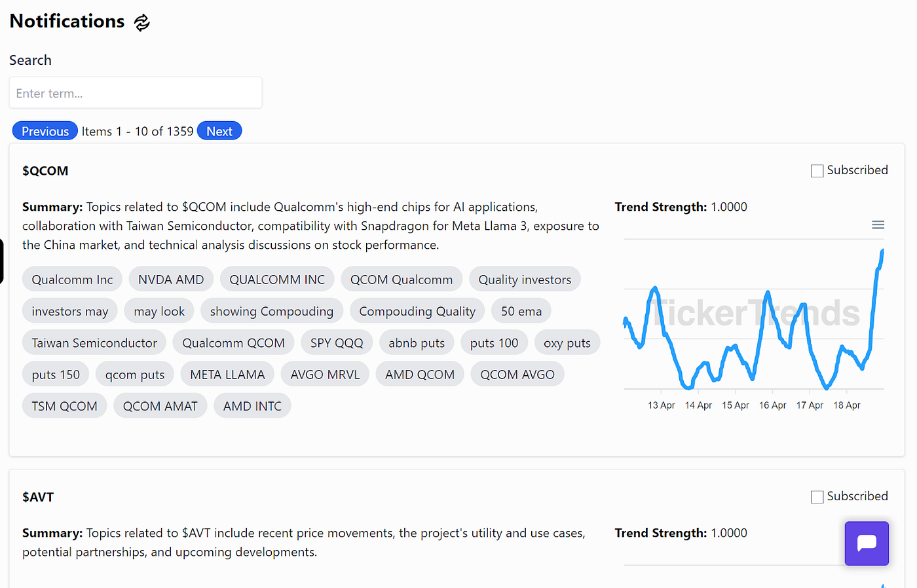The height and width of the screenshot is (588, 917).
Task: Click the black collapsed sidebar tab on left edge
Action: [3, 261]
